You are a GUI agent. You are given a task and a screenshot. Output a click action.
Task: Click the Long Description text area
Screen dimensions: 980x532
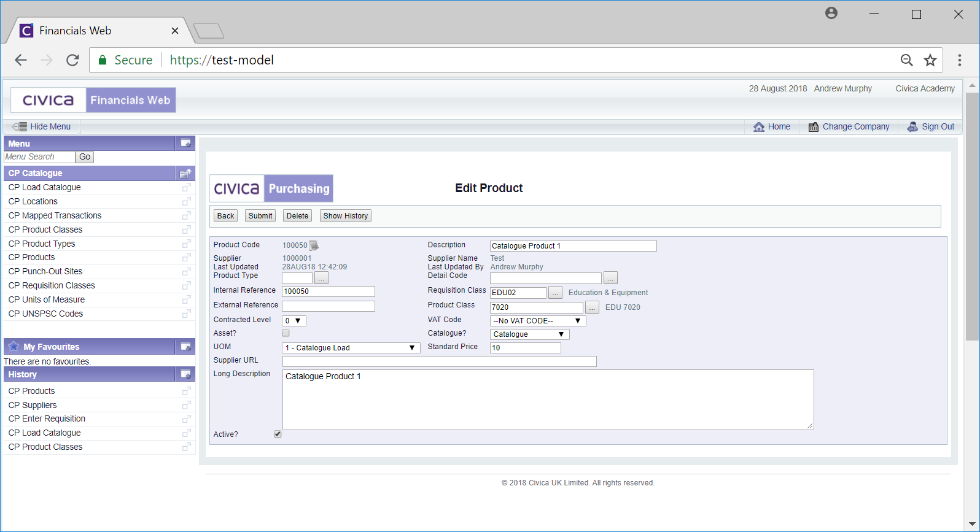coord(548,399)
